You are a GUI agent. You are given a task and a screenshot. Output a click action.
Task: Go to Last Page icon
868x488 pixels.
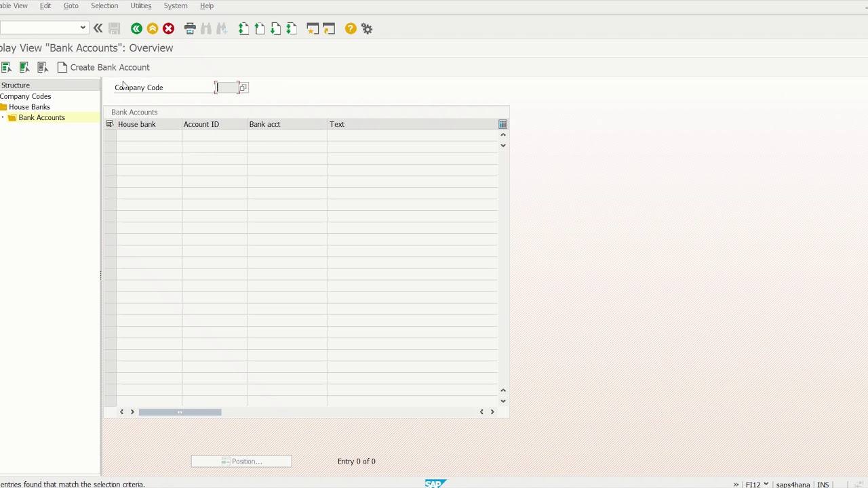click(292, 28)
